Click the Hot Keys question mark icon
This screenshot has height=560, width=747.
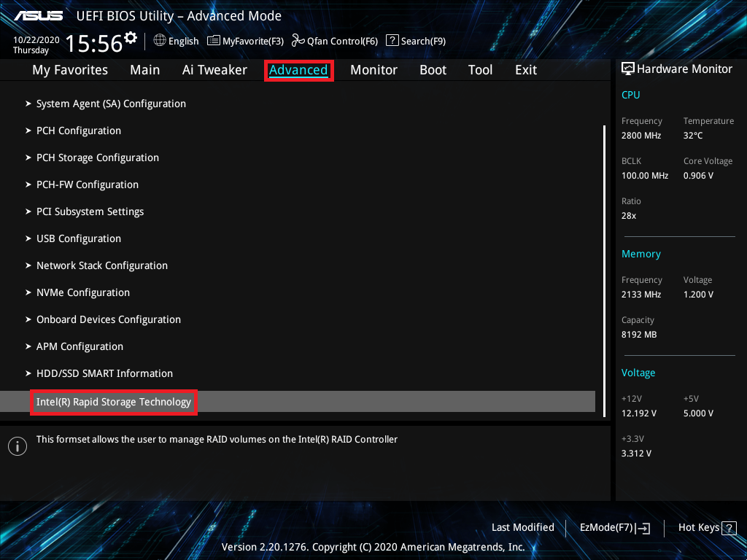[729, 528]
